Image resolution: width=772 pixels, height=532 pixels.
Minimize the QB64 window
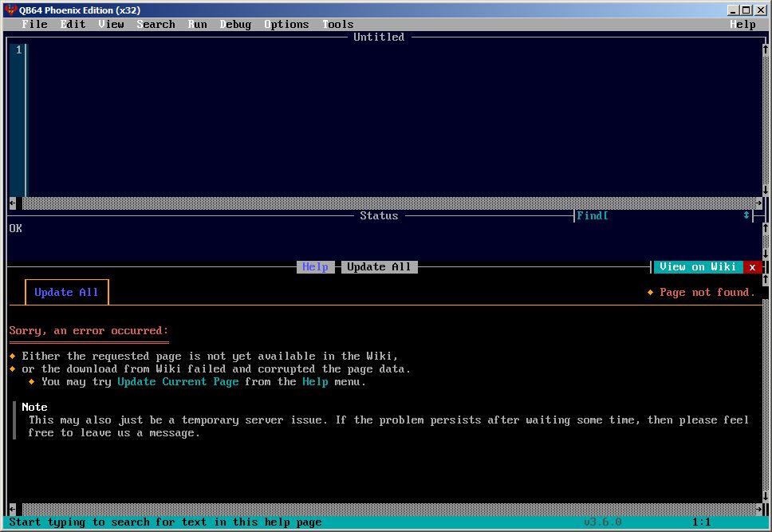tap(733, 10)
